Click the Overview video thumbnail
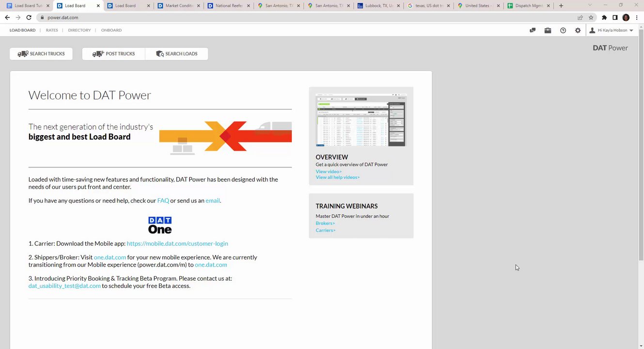The width and height of the screenshot is (644, 349). coord(361,120)
